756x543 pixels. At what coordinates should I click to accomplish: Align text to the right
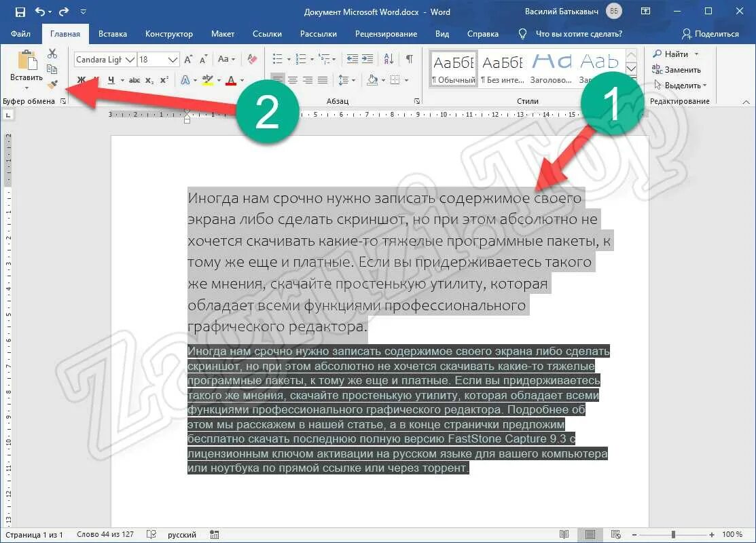[308, 79]
